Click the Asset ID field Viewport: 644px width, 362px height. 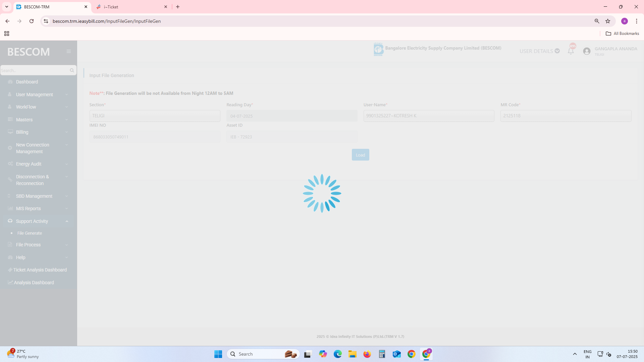pyautogui.click(x=291, y=137)
